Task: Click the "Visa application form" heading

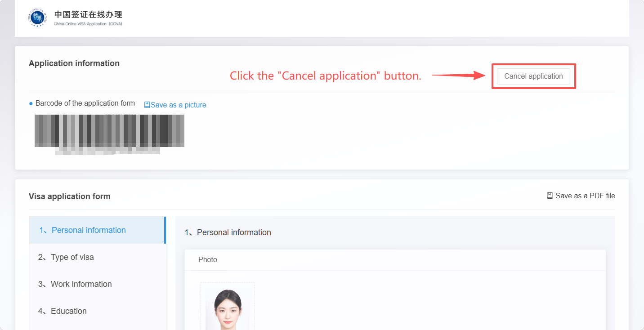Action: 69,196
